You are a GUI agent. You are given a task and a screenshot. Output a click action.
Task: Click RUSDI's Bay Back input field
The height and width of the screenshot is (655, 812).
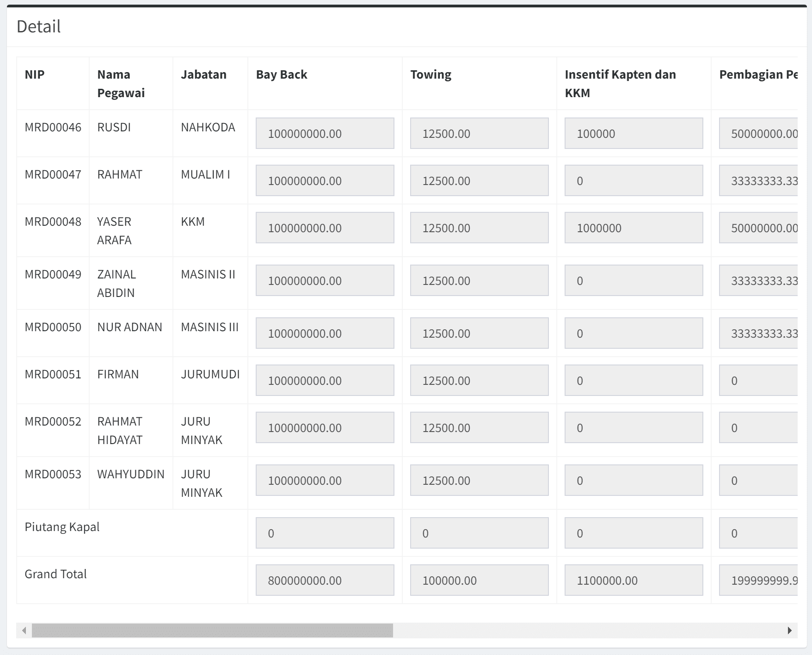(325, 134)
